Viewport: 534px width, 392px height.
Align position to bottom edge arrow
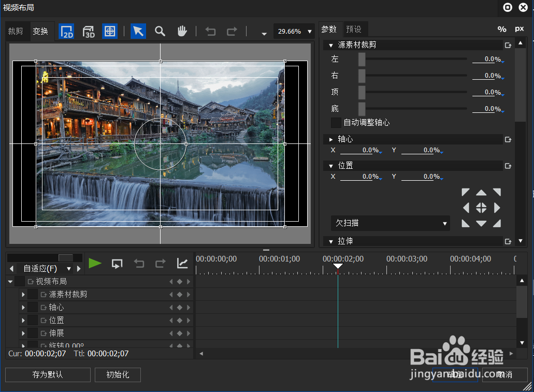tap(481, 223)
